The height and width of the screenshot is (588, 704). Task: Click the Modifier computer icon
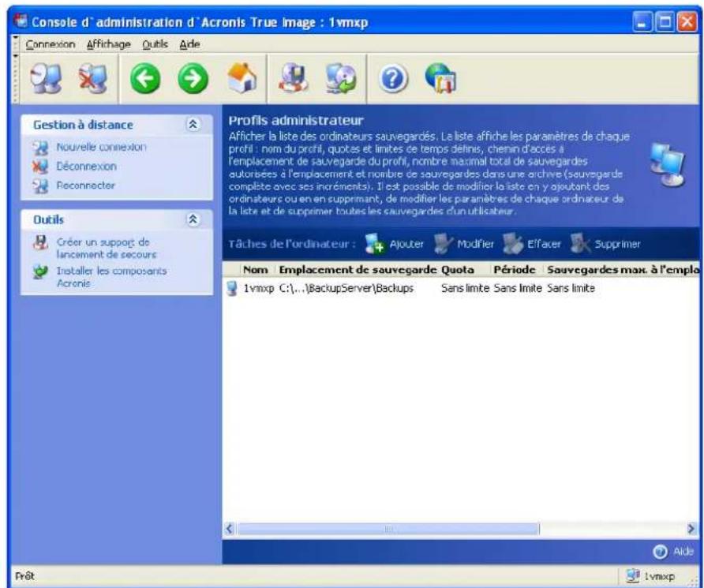pos(443,244)
